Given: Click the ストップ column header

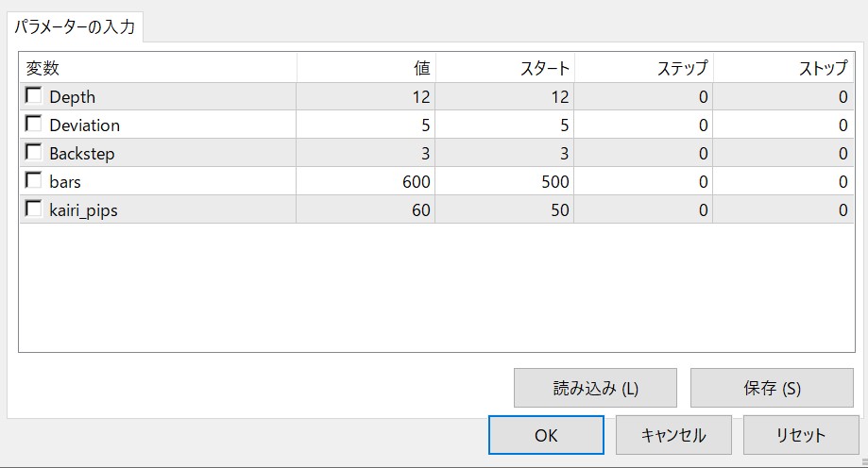Looking at the screenshot, I should [784, 68].
